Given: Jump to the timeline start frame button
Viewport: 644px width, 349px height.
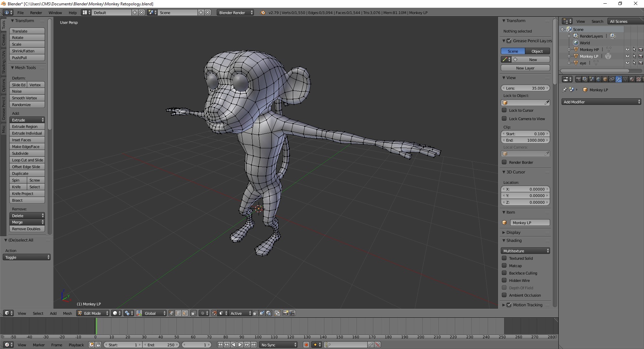Looking at the screenshot, I should click(220, 345).
